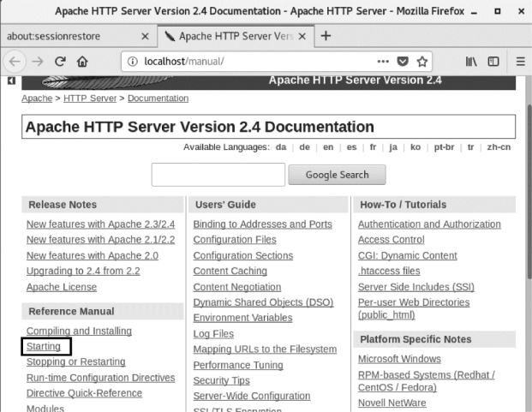Open Log Files link

pos(213,334)
